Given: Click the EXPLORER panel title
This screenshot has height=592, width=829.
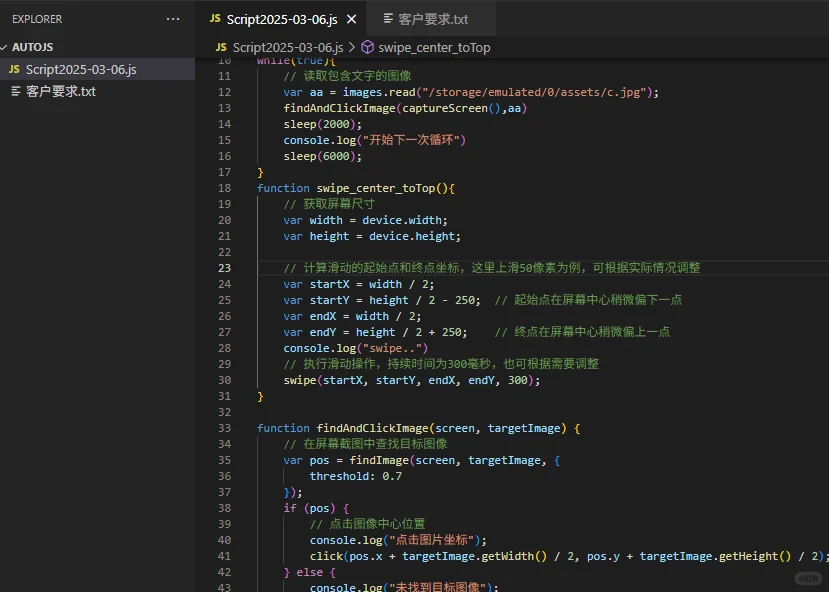Looking at the screenshot, I should [x=37, y=19].
